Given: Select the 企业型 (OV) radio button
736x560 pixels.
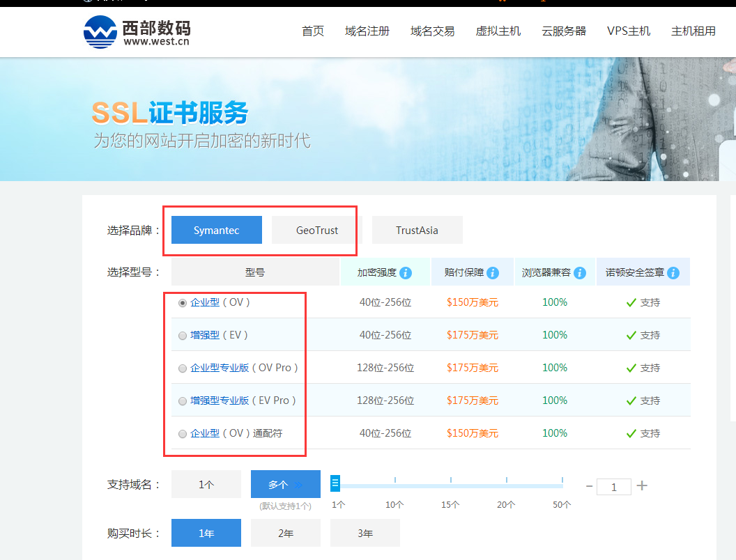Looking at the screenshot, I should 183,303.
